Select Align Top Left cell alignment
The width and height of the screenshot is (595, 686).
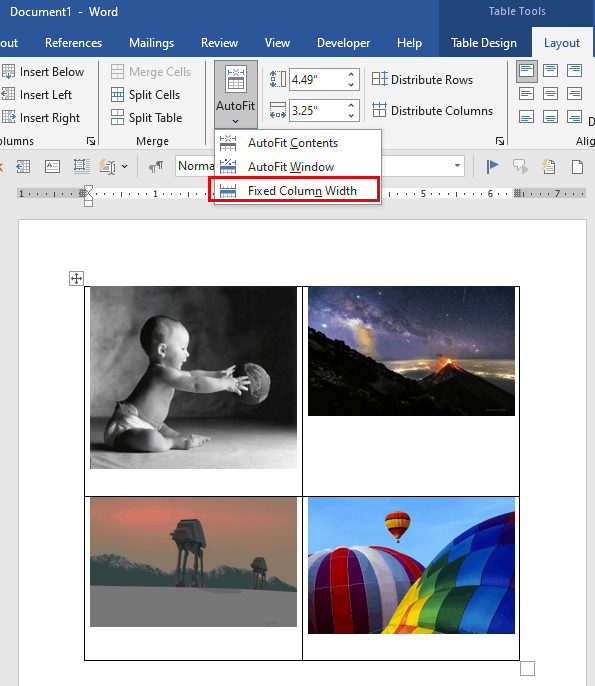[x=527, y=70]
